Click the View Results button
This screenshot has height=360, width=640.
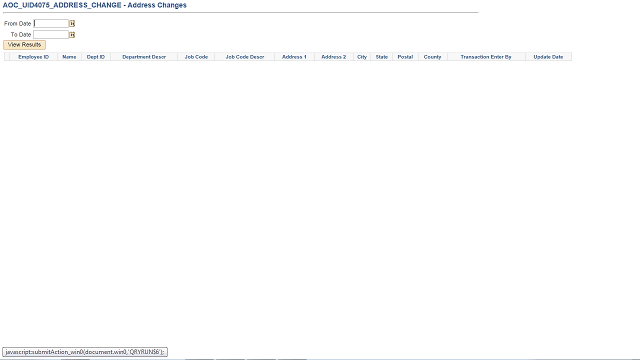[x=24, y=45]
